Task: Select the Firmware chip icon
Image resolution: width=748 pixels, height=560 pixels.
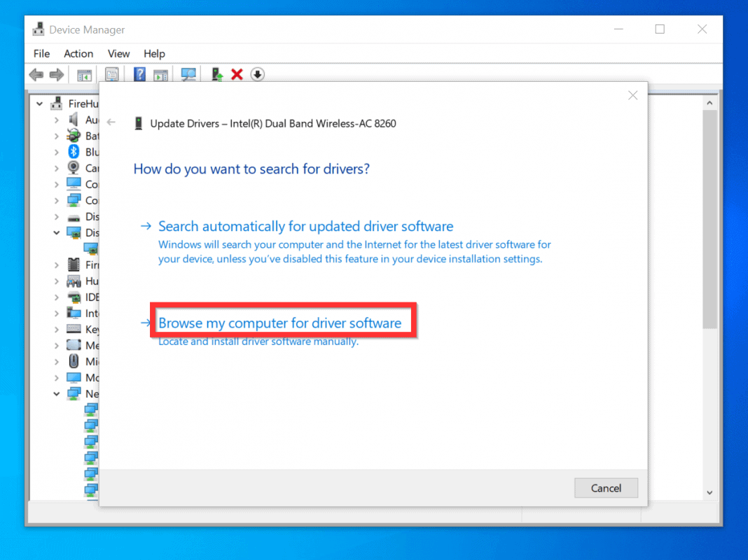Action: tap(74, 265)
